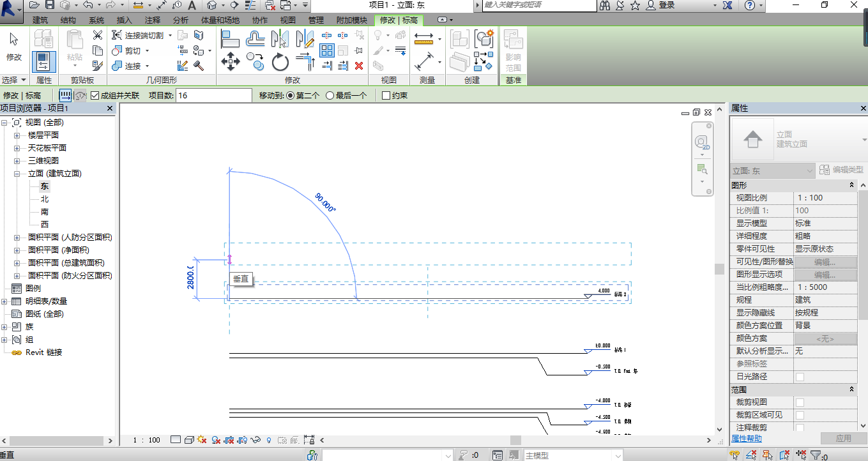Screen dimensions: 868x461
Task: Open the 体量和场地 ribbon tab
Action: [220, 20]
